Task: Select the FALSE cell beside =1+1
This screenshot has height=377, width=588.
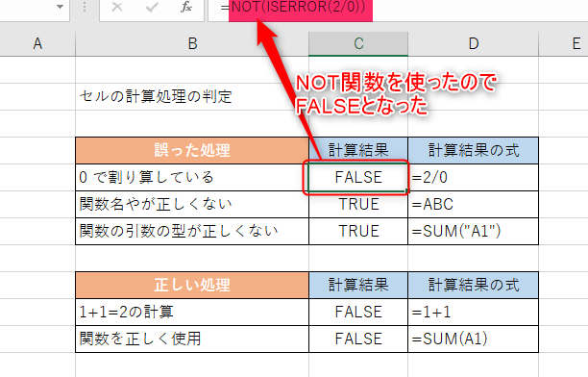Action: 358,312
